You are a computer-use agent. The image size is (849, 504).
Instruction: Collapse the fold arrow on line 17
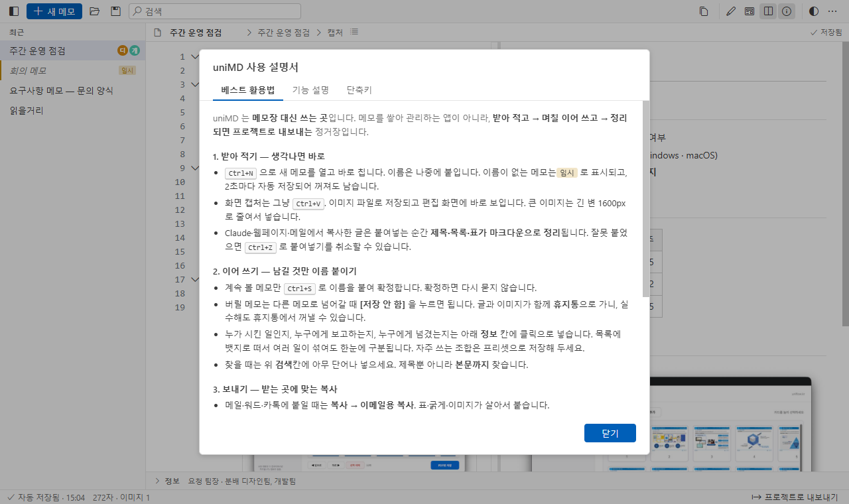tap(194, 279)
